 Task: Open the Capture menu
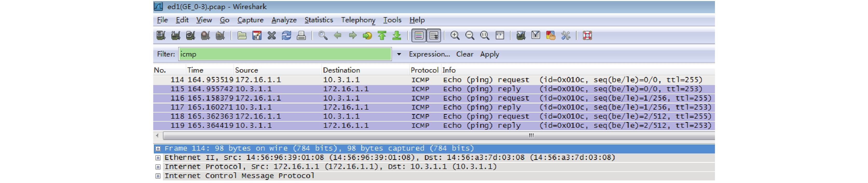coord(250,20)
